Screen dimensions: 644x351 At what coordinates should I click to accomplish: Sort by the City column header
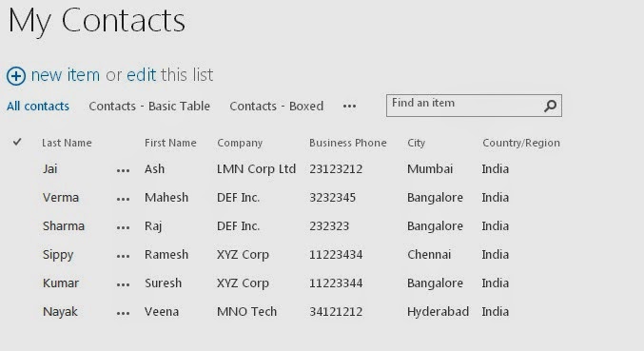(x=416, y=143)
